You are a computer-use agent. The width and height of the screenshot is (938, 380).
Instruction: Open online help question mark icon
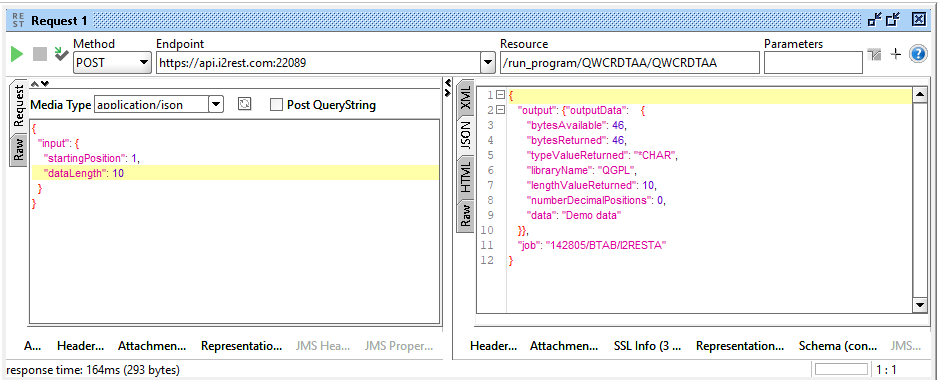(x=918, y=54)
